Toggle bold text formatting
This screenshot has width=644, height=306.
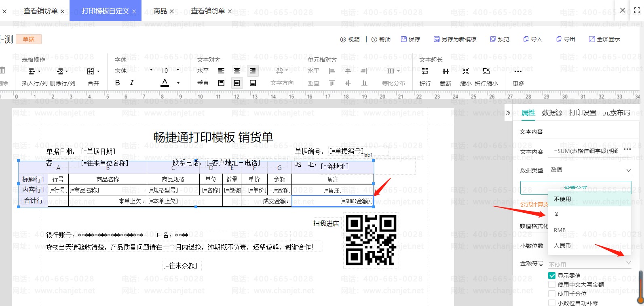click(x=117, y=83)
